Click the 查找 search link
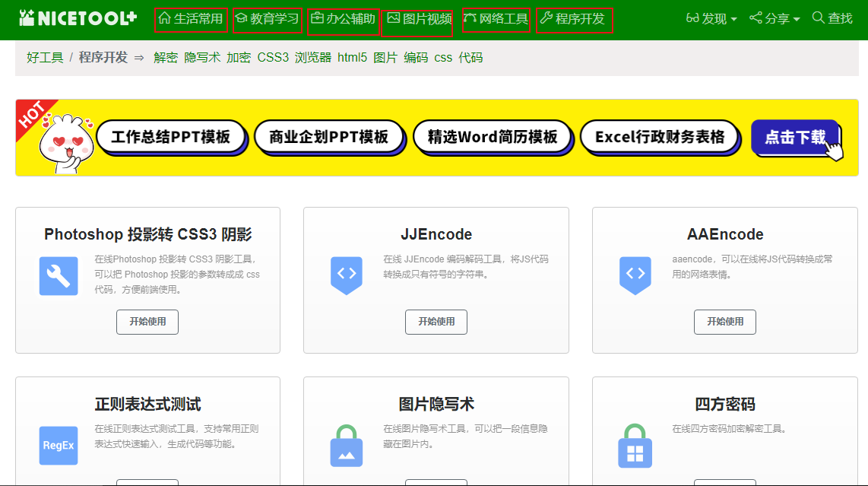The height and width of the screenshot is (486, 868). 832,18
